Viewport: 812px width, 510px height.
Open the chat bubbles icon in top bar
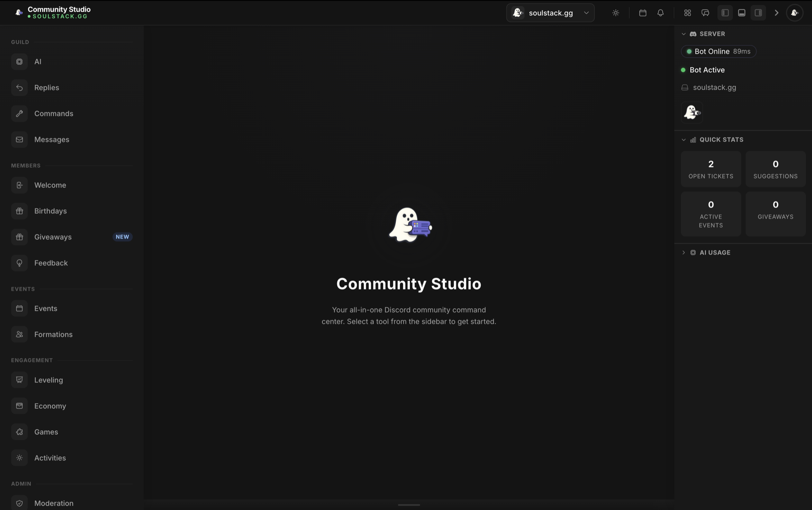pos(705,13)
